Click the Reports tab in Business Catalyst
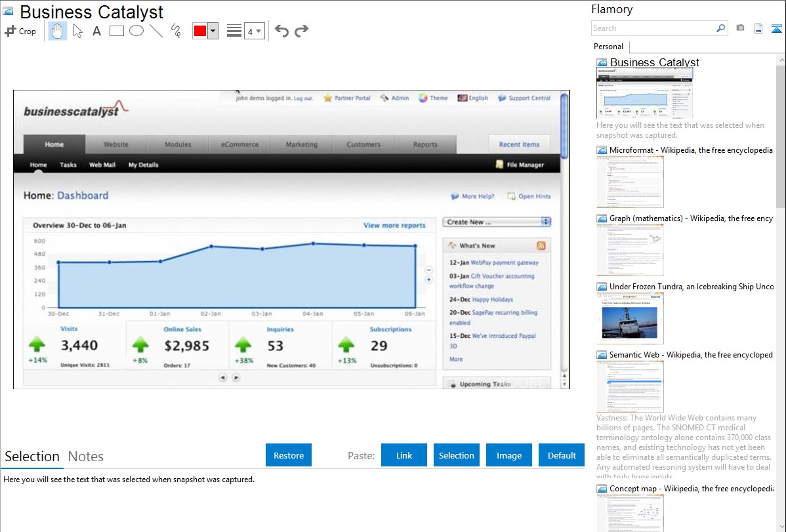 (x=425, y=144)
